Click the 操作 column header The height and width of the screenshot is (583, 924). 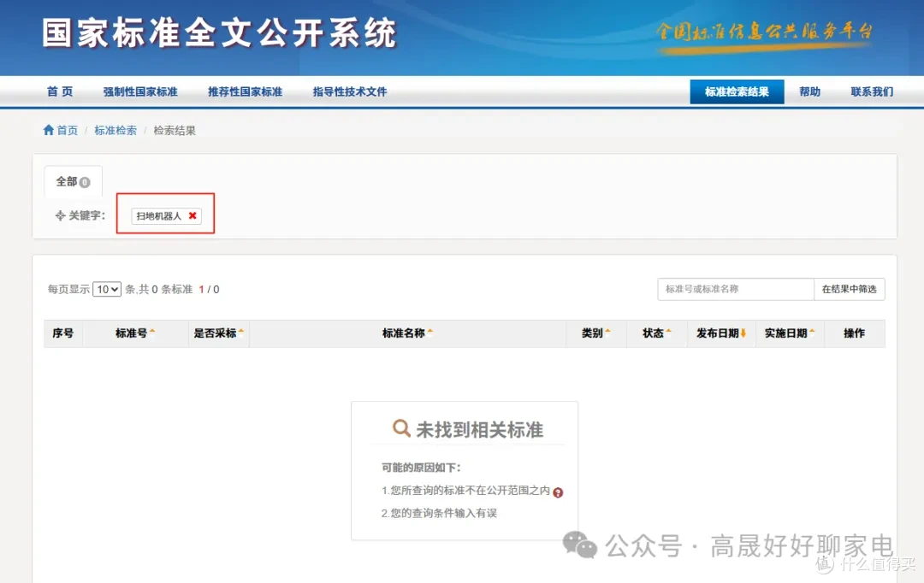(854, 333)
